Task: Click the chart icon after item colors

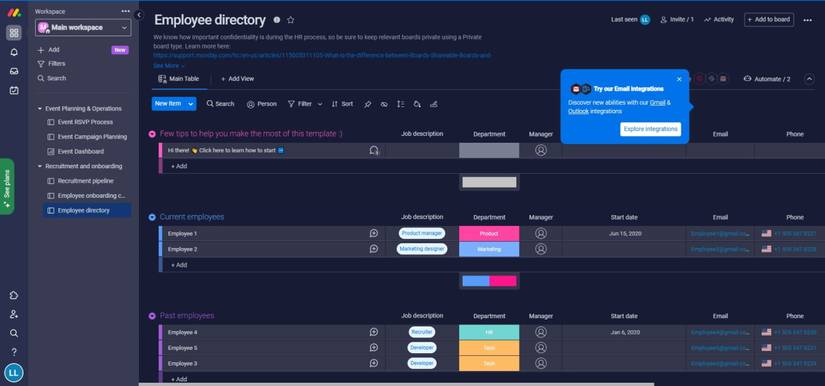Action: 434,104
